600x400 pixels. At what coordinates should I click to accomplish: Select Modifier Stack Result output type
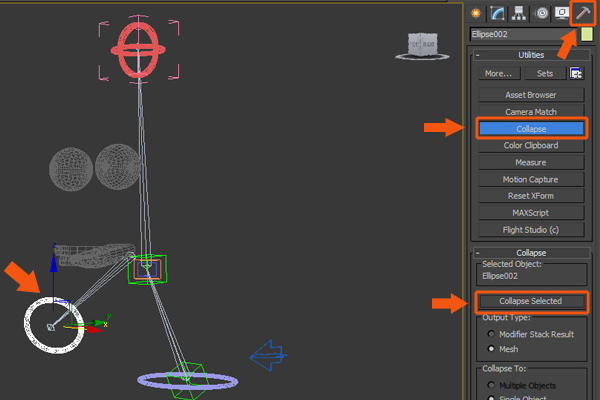click(532, 335)
